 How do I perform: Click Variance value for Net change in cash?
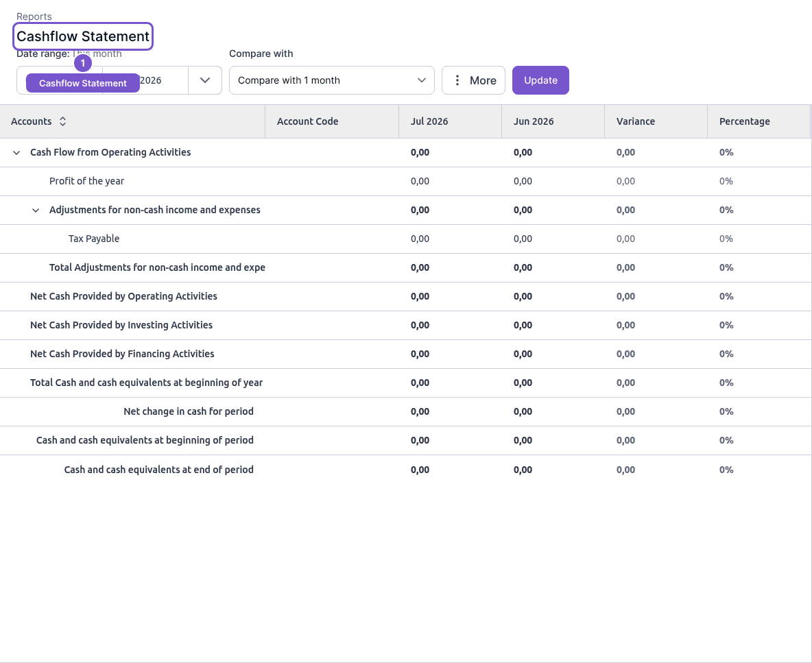point(625,411)
